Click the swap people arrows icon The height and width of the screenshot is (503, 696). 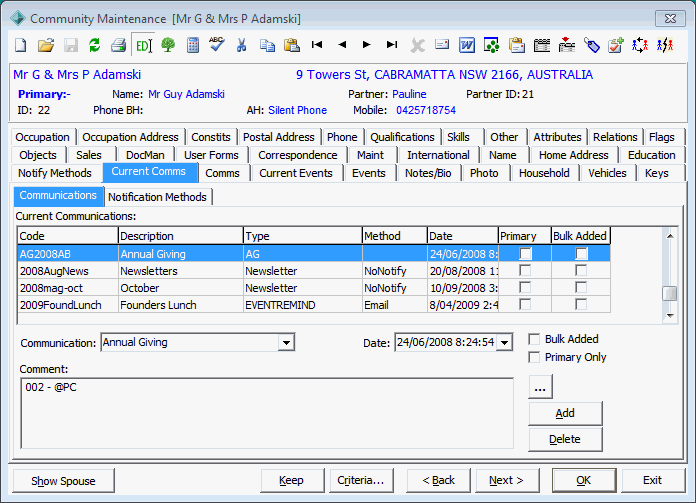[x=640, y=45]
